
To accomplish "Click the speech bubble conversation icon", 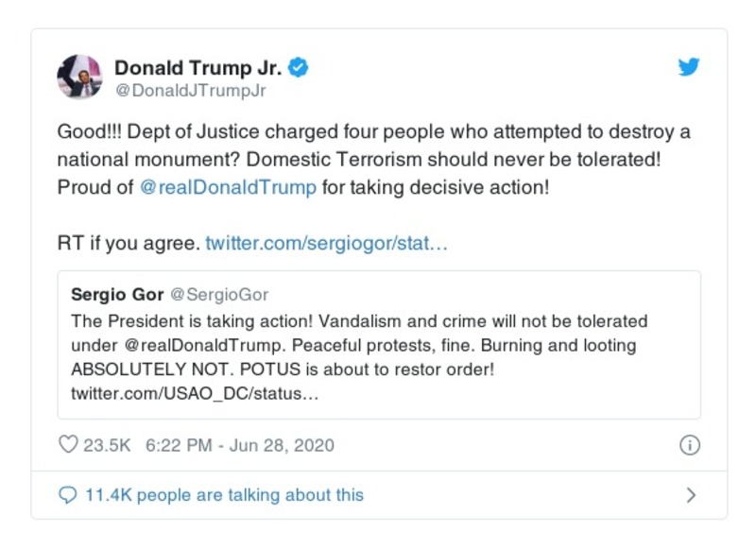I will 69,494.
